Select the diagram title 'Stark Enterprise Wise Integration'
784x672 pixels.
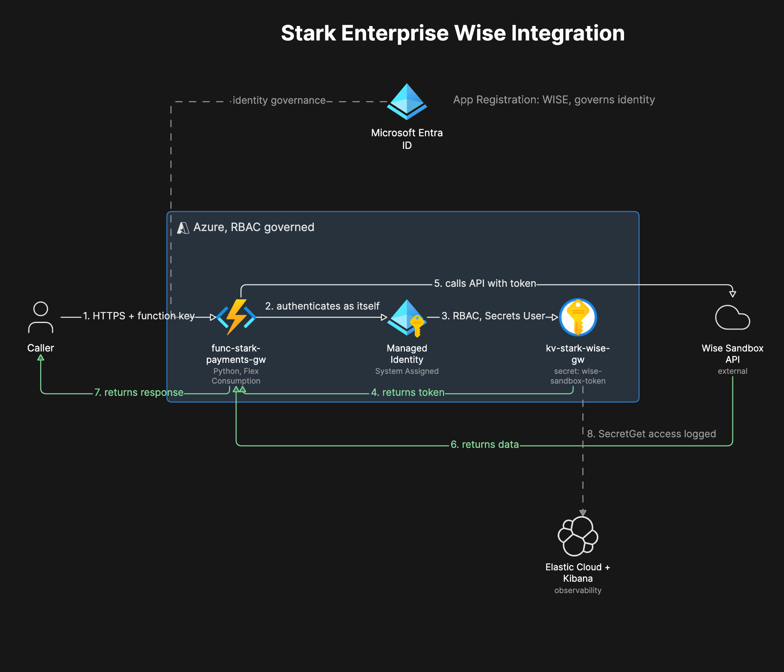pyautogui.click(x=453, y=33)
